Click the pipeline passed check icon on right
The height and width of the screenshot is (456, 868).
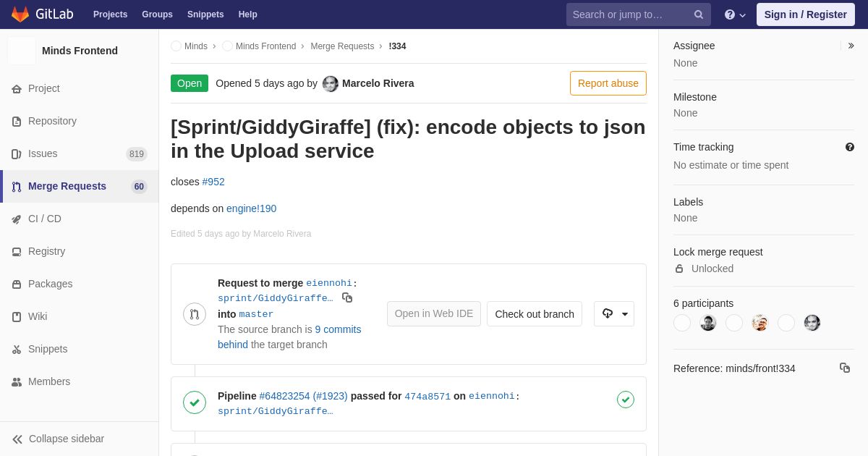(626, 400)
